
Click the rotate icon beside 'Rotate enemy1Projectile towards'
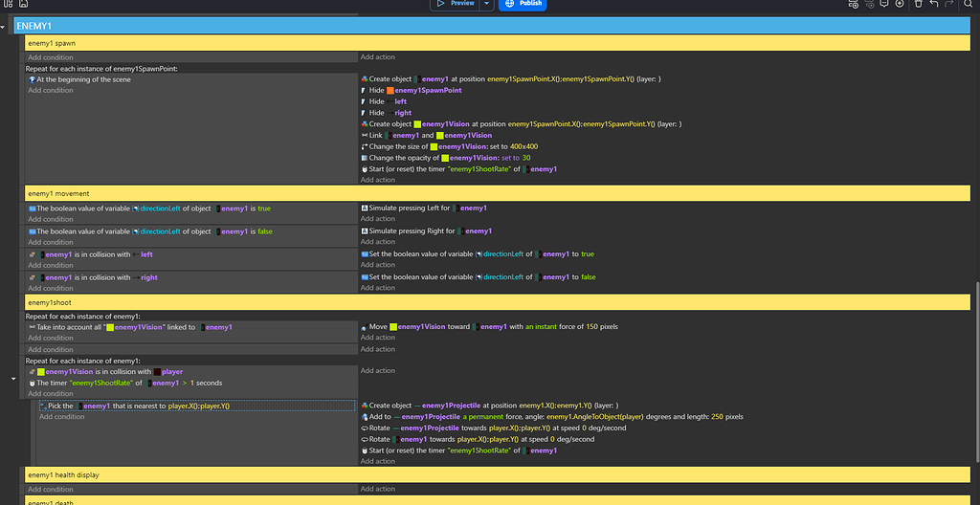[365, 428]
